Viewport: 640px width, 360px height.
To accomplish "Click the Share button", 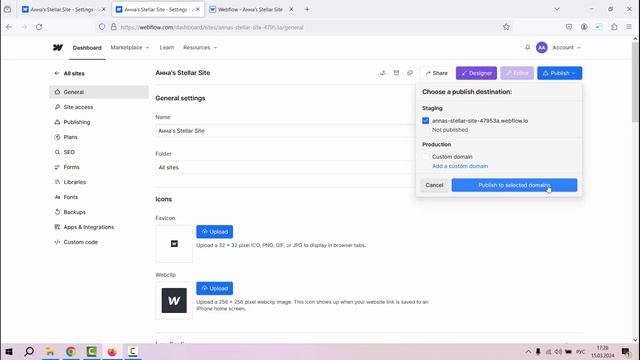I will 436,73.
